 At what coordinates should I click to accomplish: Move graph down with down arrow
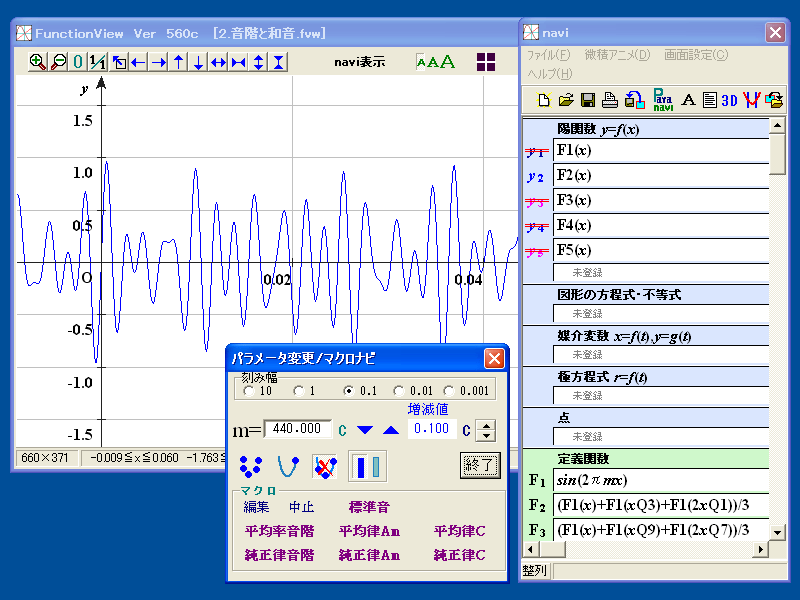[198, 62]
